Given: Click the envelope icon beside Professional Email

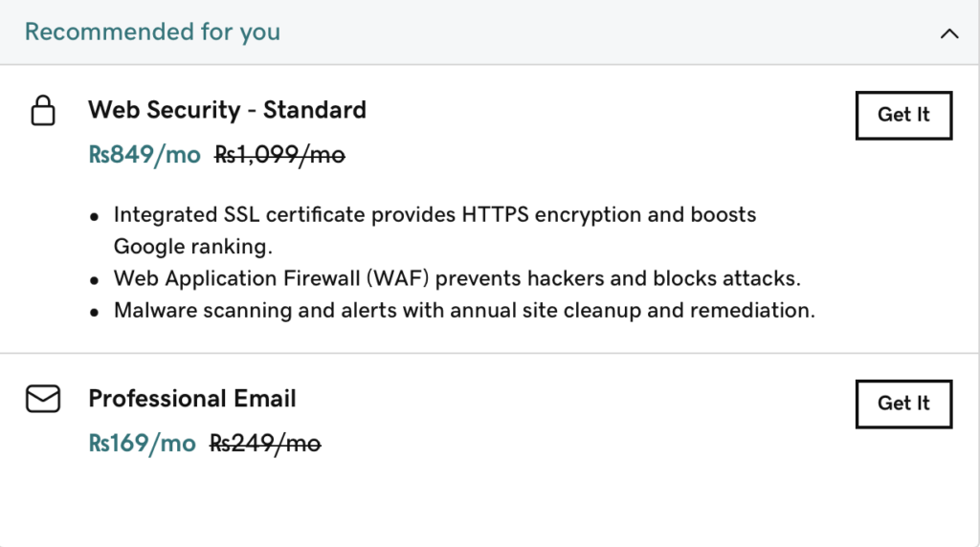Looking at the screenshot, I should (x=43, y=399).
